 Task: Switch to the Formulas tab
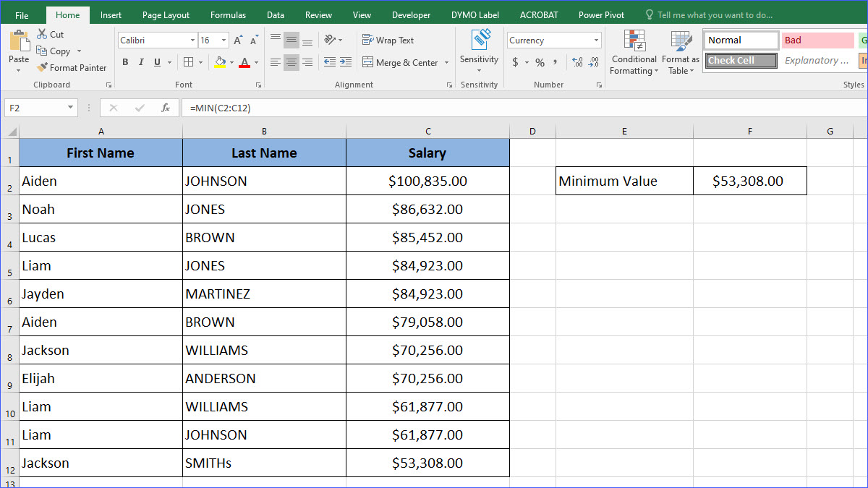pyautogui.click(x=228, y=14)
